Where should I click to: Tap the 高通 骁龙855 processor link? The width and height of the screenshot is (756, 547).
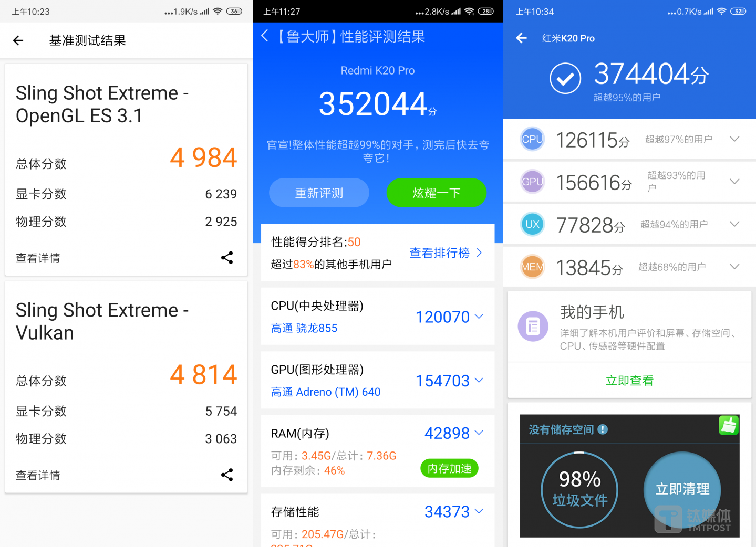[304, 328]
